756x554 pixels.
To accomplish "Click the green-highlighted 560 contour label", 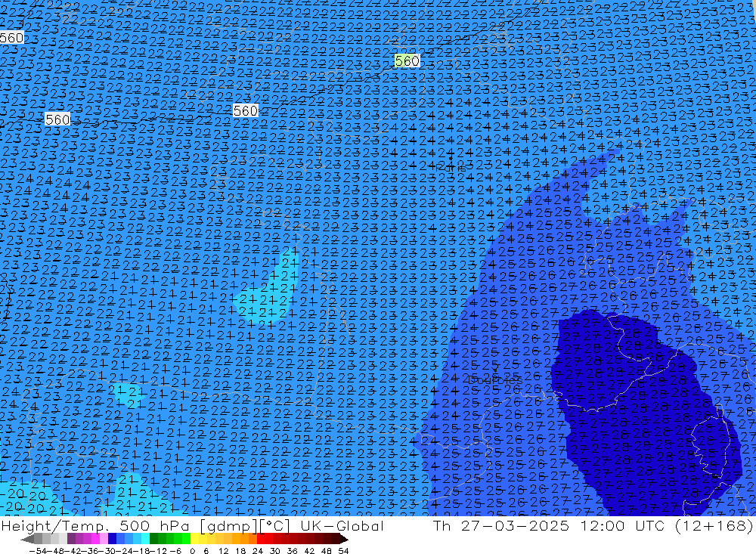I will [x=407, y=60].
